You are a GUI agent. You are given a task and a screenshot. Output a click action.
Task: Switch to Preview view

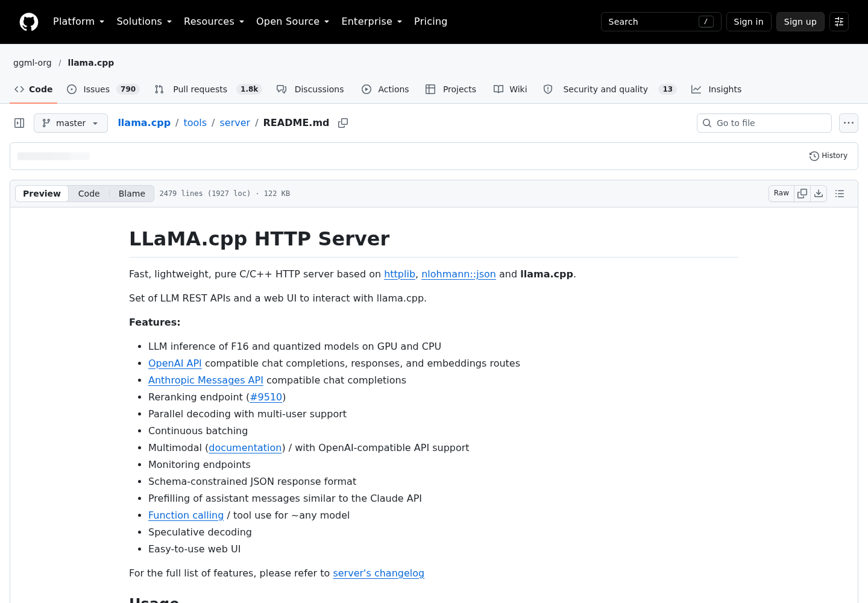tap(42, 194)
